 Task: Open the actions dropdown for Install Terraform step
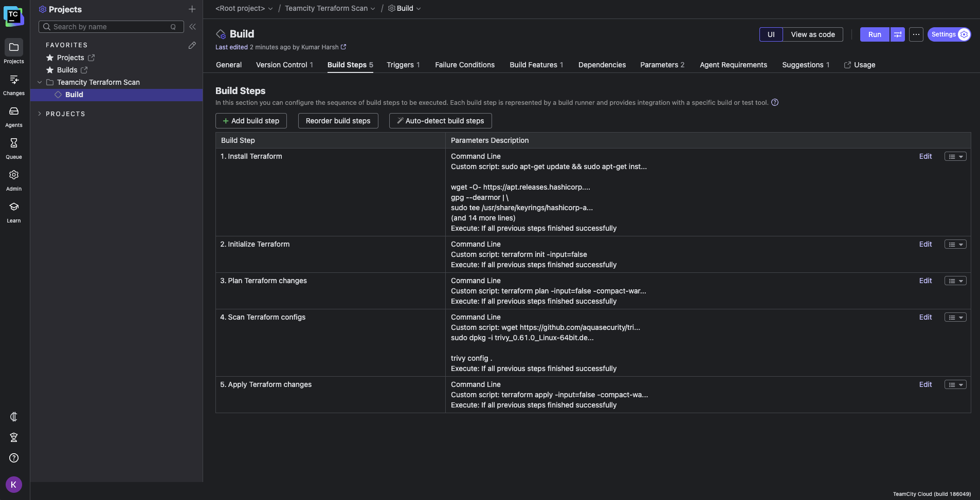[x=955, y=156]
